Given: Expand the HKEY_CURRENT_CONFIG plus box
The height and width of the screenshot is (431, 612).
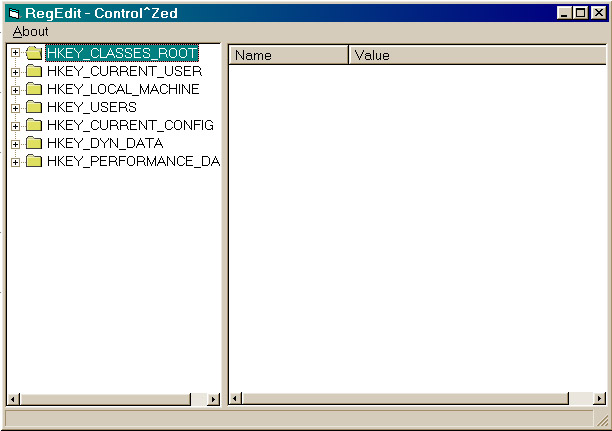Looking at the screenshot, I should 15,126.
